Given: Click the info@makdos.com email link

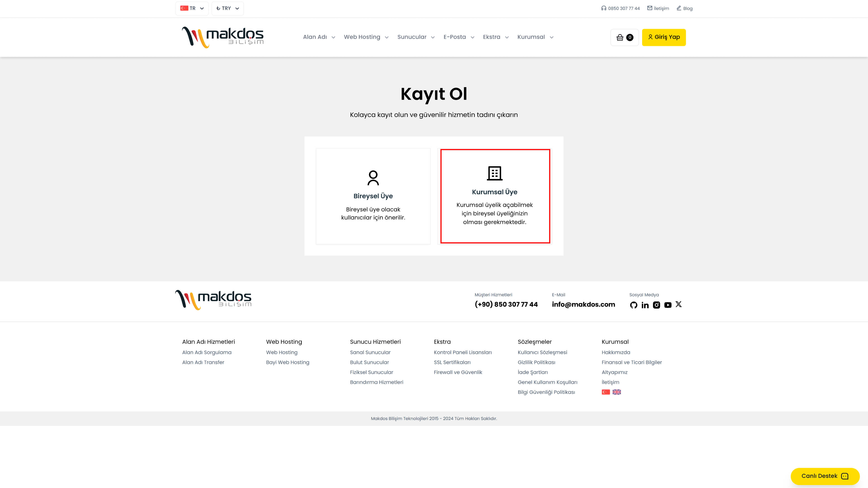Looking at the screenshot, I should [583, 305].
